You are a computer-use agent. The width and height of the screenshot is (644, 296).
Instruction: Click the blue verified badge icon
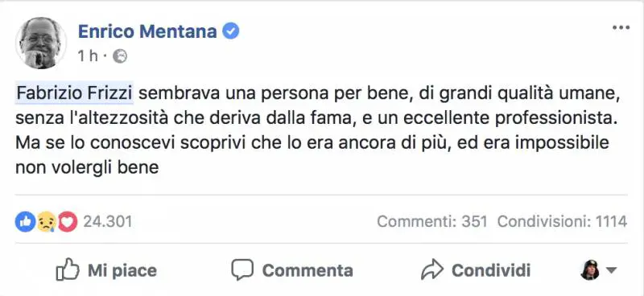231,31
